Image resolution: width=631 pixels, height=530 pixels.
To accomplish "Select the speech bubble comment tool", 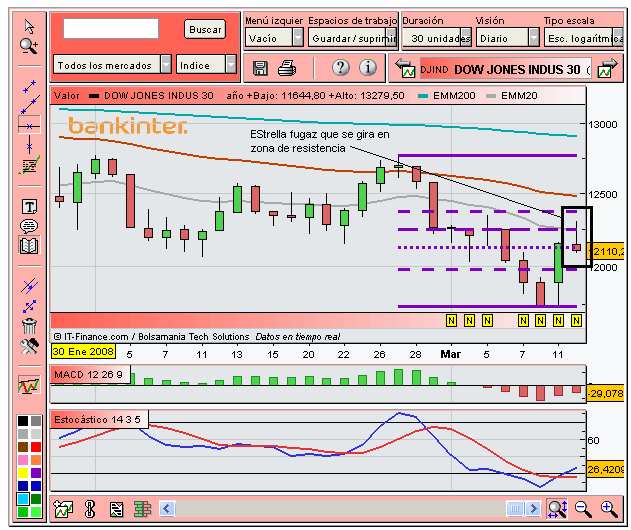I will click(x=29, y=226).
